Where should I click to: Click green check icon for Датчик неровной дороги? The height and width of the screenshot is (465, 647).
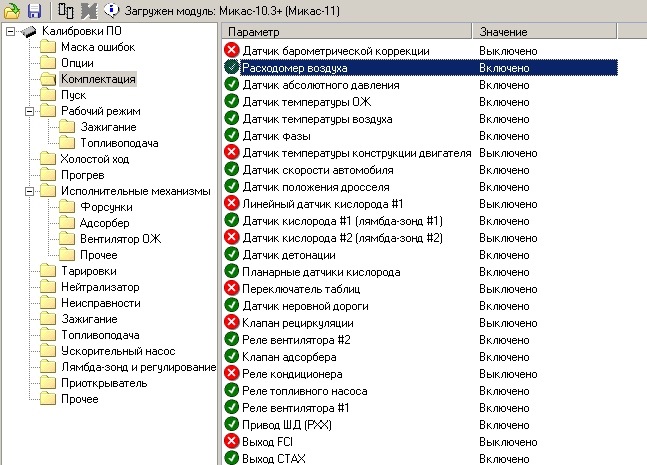pyautogui.click(x=231, y=305)
